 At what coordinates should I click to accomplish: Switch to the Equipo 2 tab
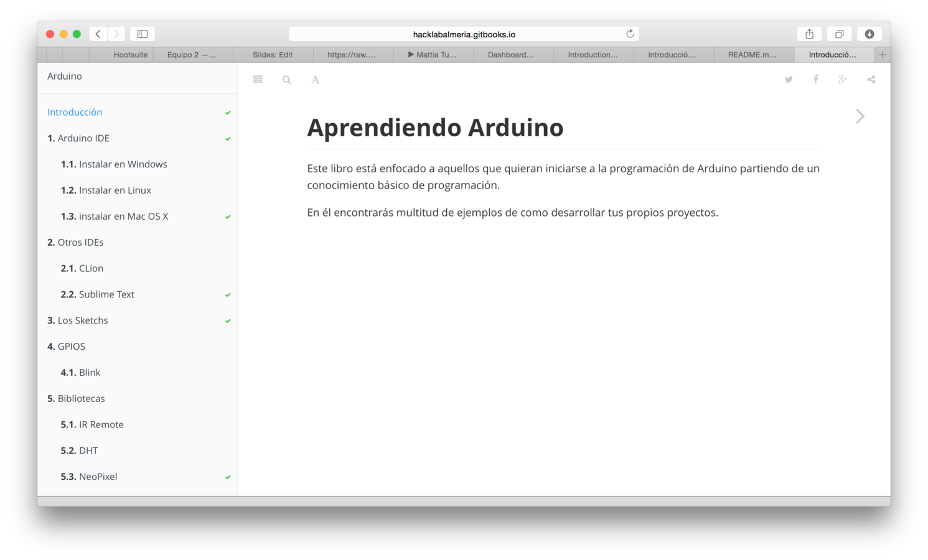pyautogui.click(x=192, y=55)
